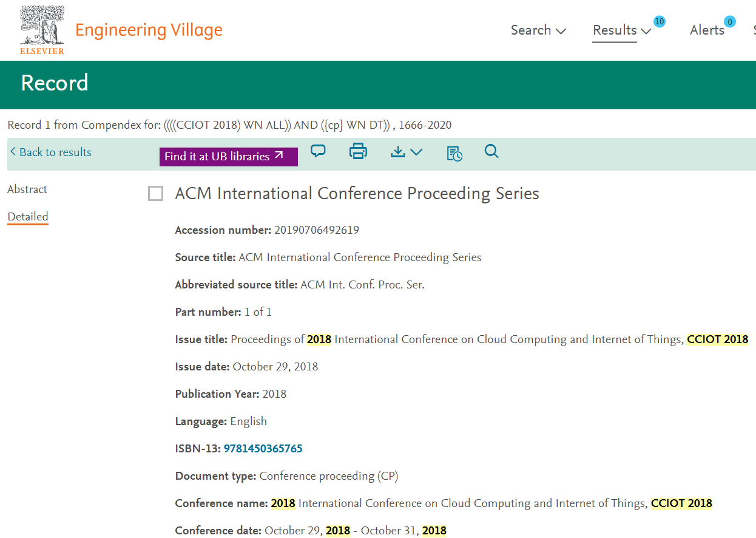The height and width of the screenshot is (538, 756).
Task: Click the magnifying glass search icon
Action: [x=491, y=151]
